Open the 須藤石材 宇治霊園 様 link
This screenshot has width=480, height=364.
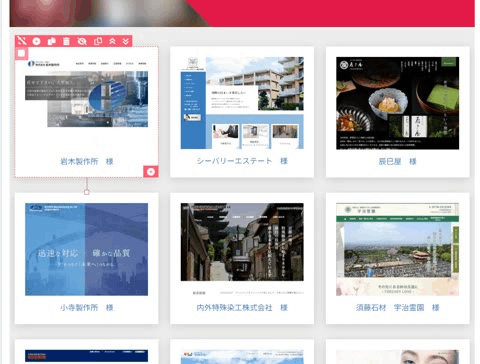(397, 307)
